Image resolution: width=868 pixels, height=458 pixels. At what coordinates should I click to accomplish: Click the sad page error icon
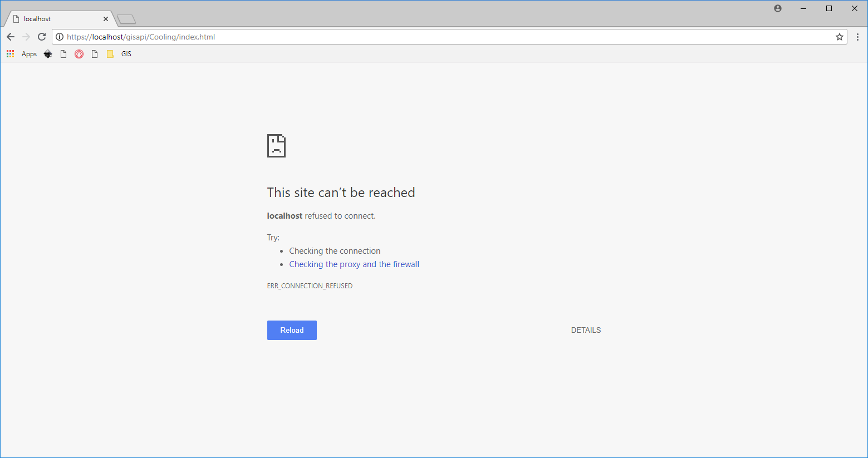tap(276, 146)
